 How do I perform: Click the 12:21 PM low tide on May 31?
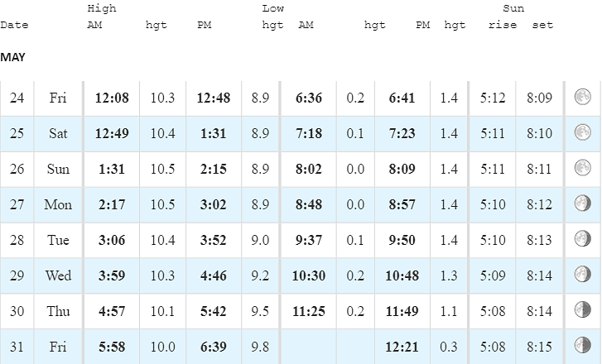pos(402,347)
